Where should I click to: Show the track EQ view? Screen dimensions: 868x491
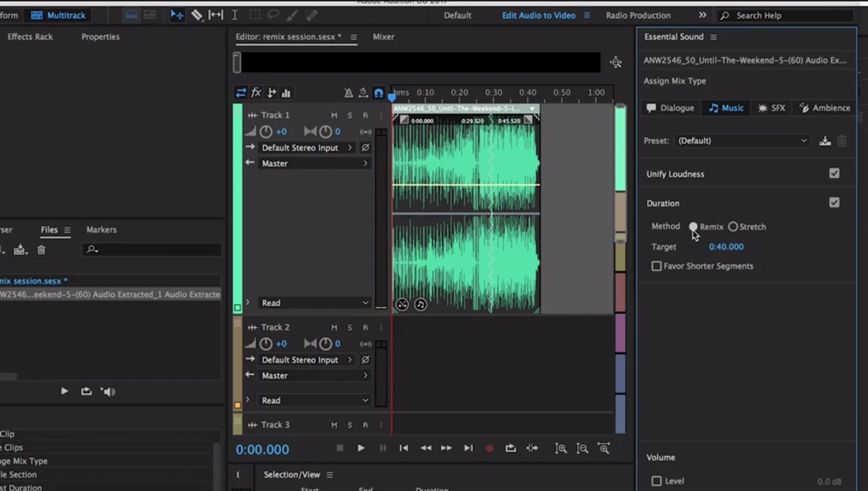tap(286, 93)
